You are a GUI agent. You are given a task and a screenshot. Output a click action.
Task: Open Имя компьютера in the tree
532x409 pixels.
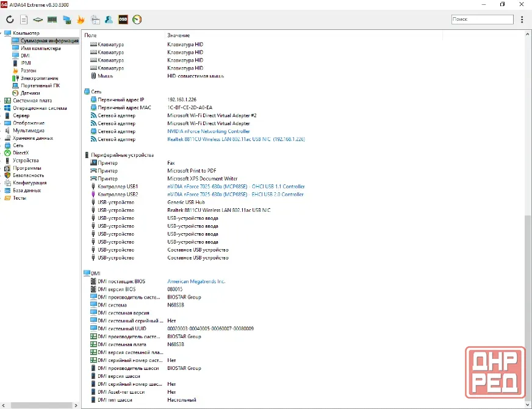click(x=41, y=48)
